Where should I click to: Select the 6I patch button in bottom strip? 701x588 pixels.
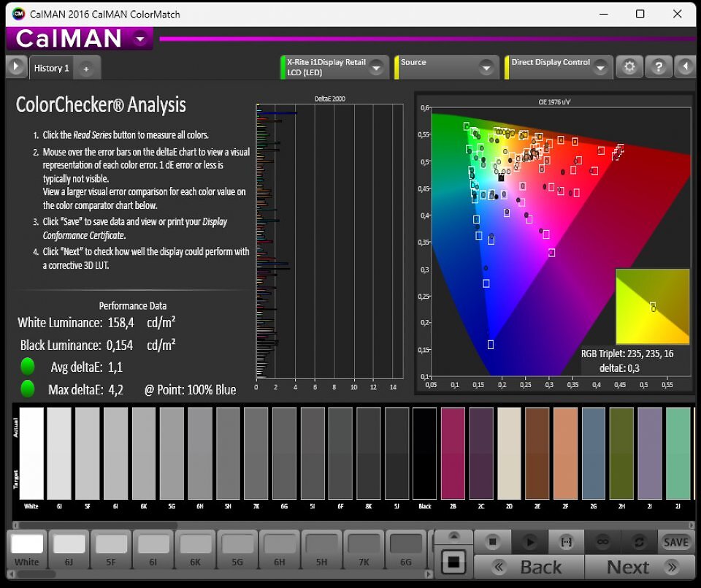[153, 551]
